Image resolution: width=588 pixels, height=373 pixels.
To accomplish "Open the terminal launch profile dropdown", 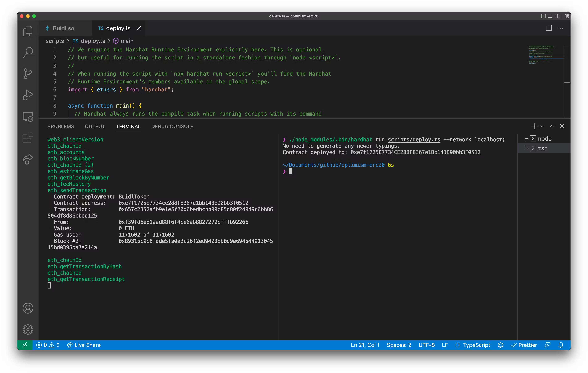I will pyautogui.click(x=542, y=126).
